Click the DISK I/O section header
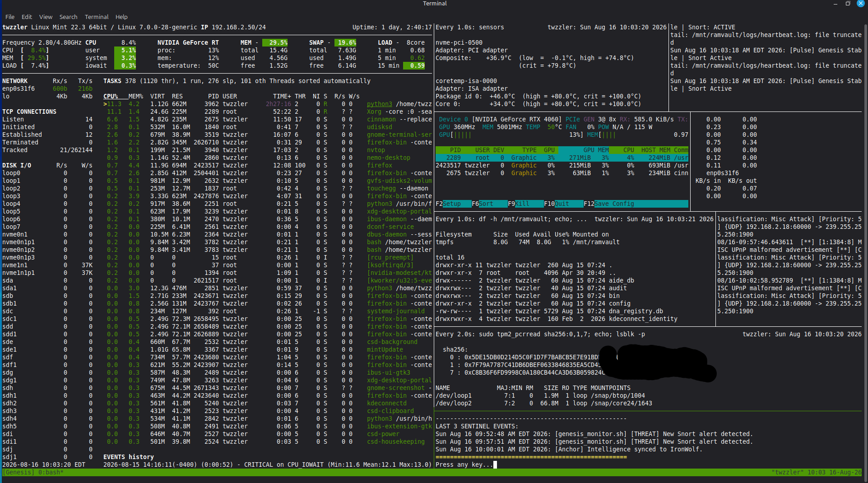The image size is (868, 483). pyautogui.click(x=17, y=165)
